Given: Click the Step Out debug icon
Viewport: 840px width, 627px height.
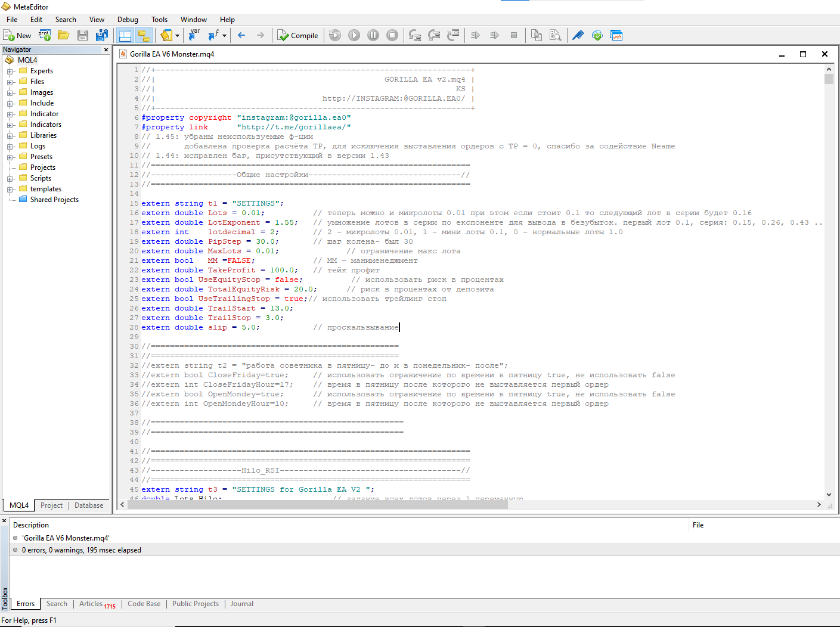Looking at the screenshot, I should [x=453, y=35].
